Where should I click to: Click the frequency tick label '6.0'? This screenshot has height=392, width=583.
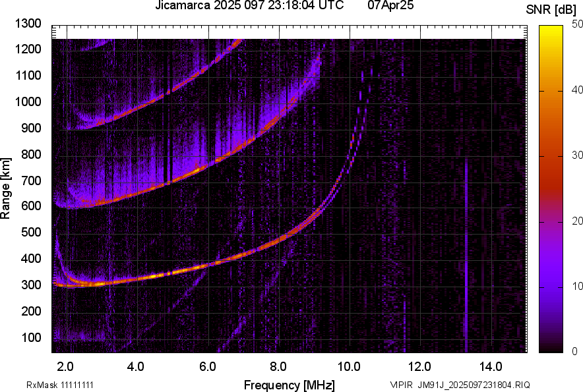point(208,367)
